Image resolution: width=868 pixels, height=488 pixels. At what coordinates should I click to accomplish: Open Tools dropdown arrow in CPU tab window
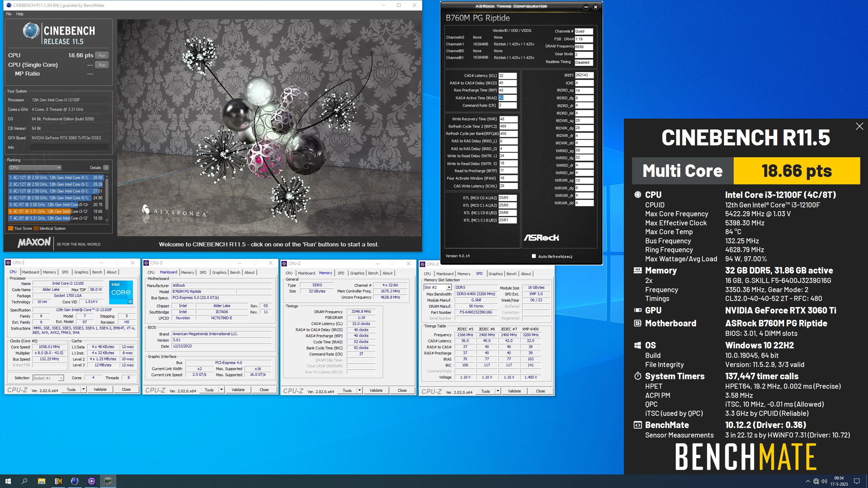click(x=83, y=389)
